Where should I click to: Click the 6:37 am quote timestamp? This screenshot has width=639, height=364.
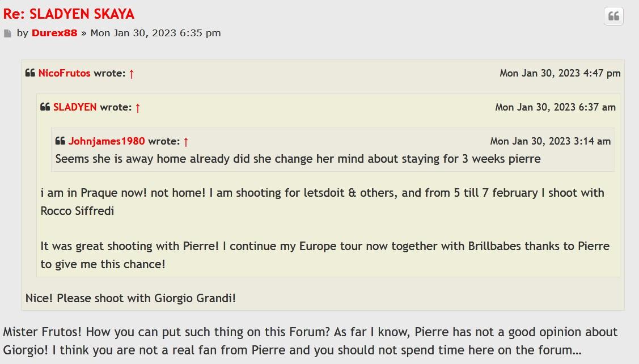click(x=555, y=107)
